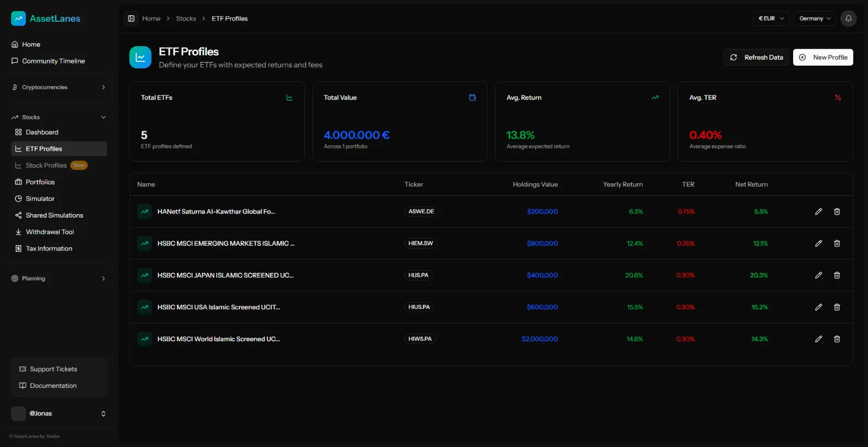Image resolution: width=868 pixels, height=447 pixels.
Task: Expand the Planning sidebar section
Action: 59,278
